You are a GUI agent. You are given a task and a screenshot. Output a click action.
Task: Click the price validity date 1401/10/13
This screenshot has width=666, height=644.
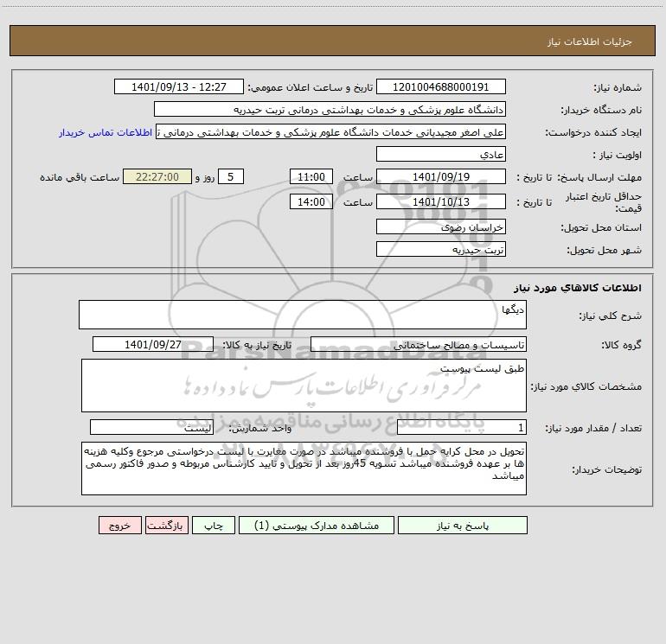441,201
